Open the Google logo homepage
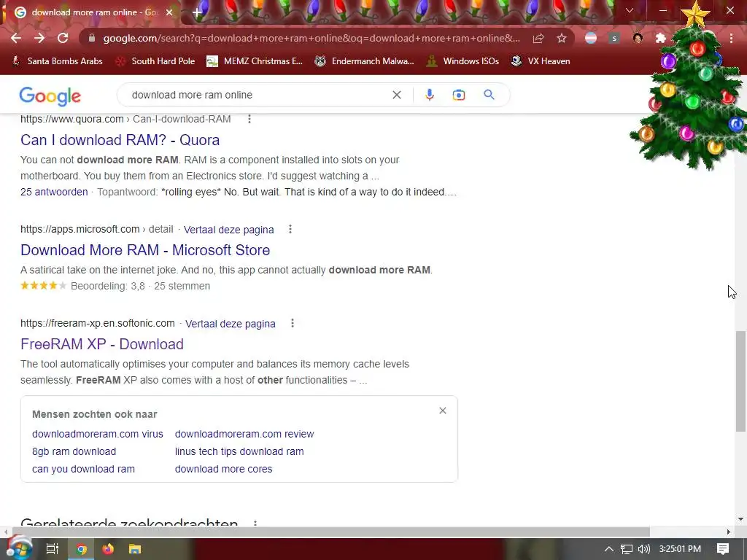Screen dimensions: 747x560 tap(50, 96)
